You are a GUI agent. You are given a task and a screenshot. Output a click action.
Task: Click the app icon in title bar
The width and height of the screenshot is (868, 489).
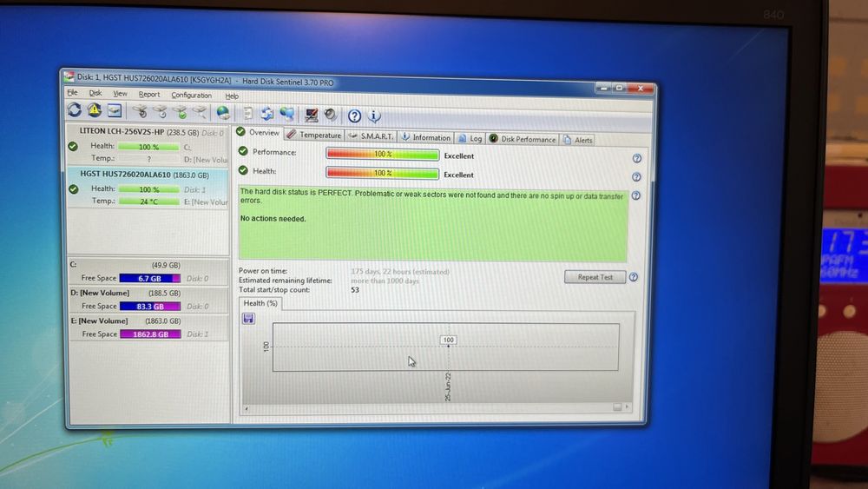[69, 76]
